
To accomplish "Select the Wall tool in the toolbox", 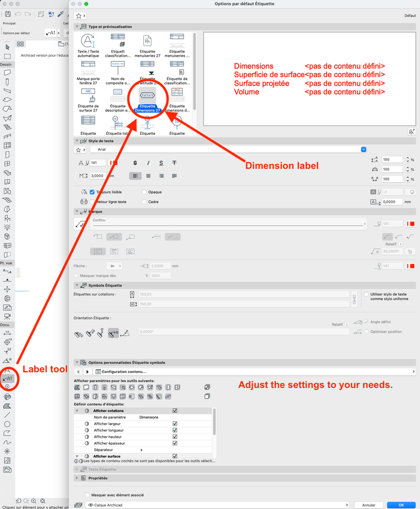I will (7, 73).
